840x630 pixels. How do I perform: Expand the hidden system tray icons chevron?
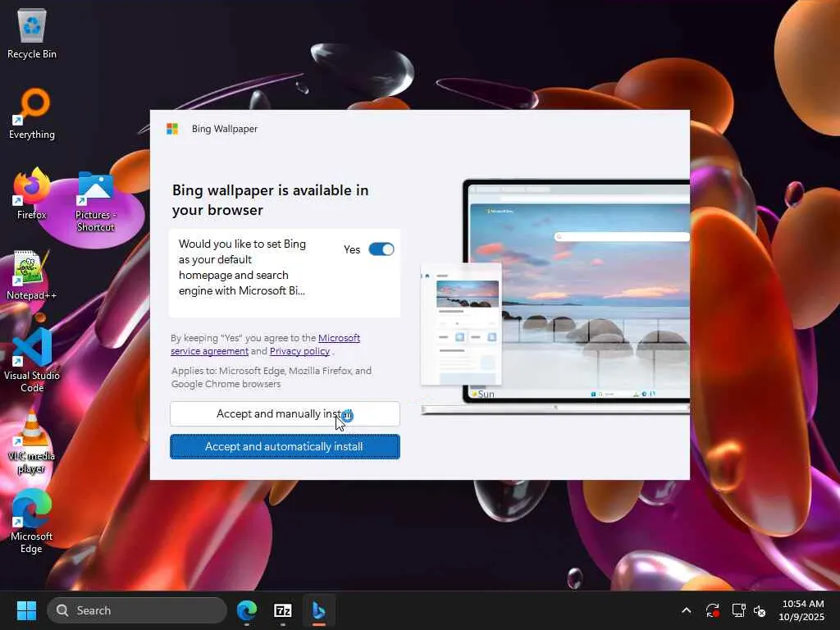click(687, 610)
